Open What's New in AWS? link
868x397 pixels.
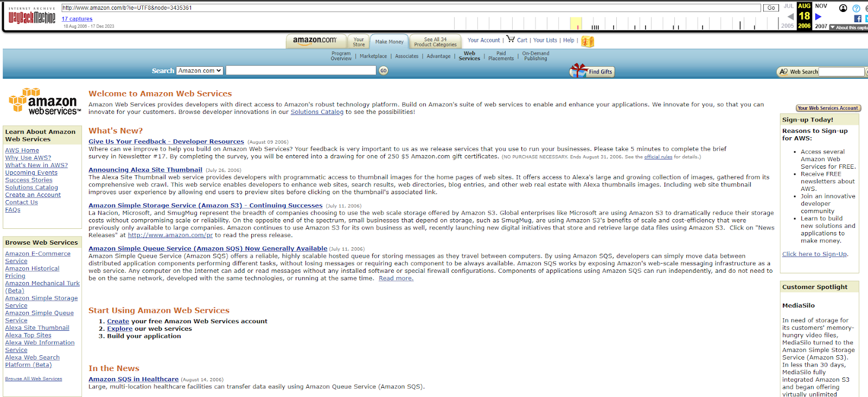36,165
